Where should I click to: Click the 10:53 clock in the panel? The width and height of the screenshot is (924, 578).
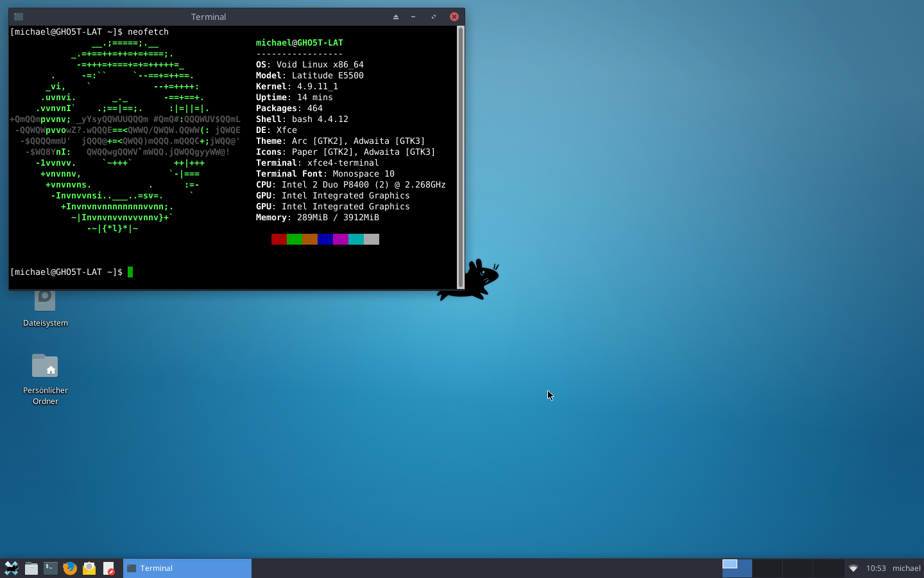coord(876,568)
